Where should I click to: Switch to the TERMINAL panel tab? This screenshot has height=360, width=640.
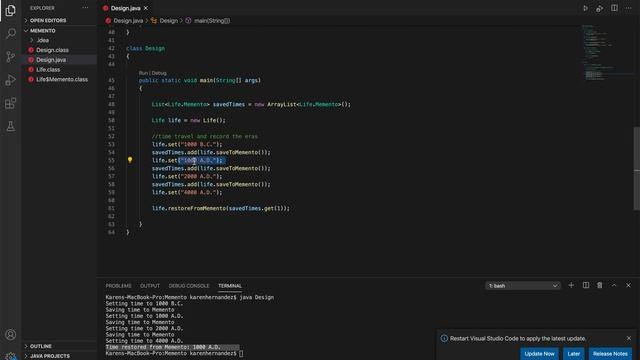click(x=230, y=286)
